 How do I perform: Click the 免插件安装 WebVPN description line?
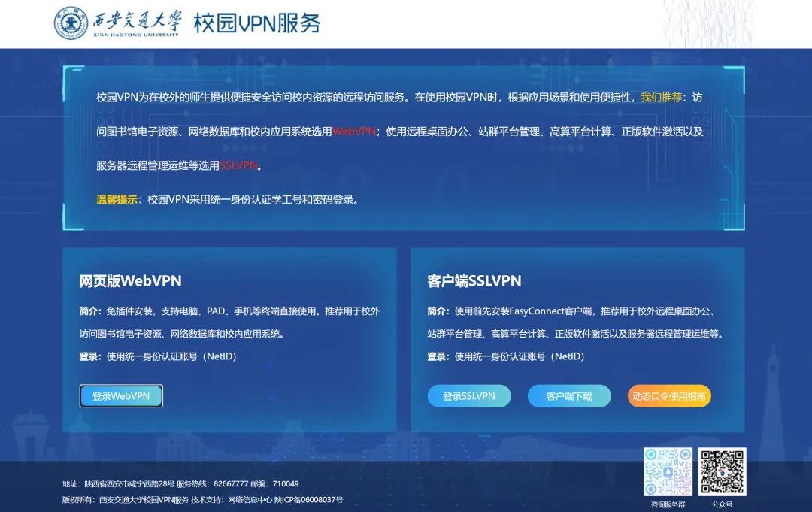229,311
